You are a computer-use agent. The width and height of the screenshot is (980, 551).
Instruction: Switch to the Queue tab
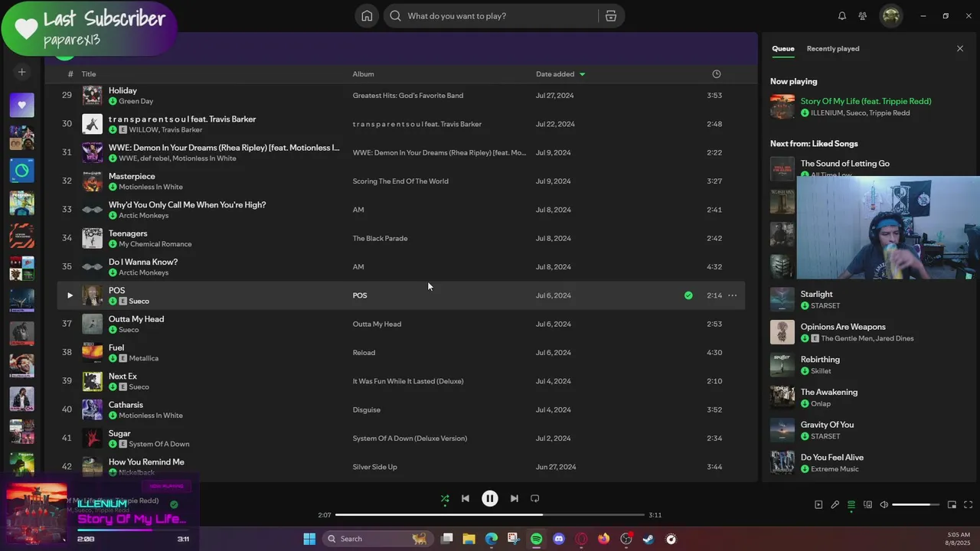782,49
